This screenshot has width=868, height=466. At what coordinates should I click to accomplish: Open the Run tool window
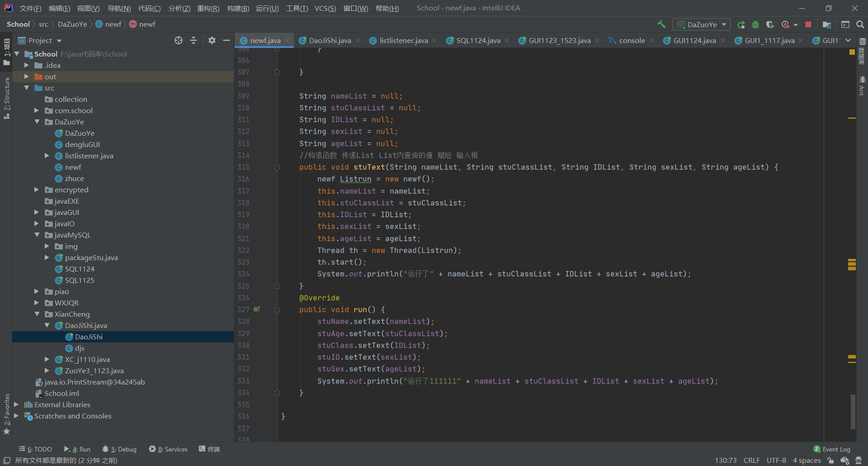pyautogui.click(x=77, y=449)
